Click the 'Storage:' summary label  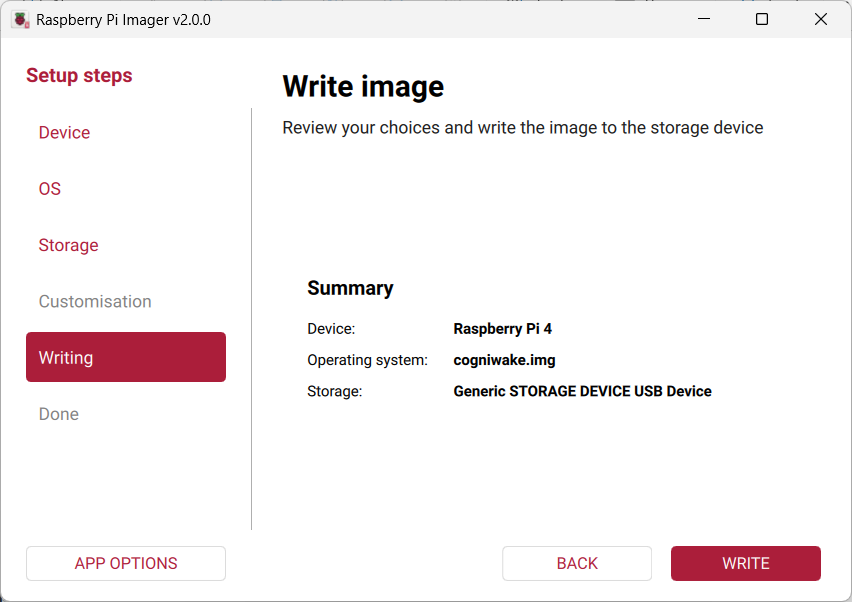click(x=335, y=391)
